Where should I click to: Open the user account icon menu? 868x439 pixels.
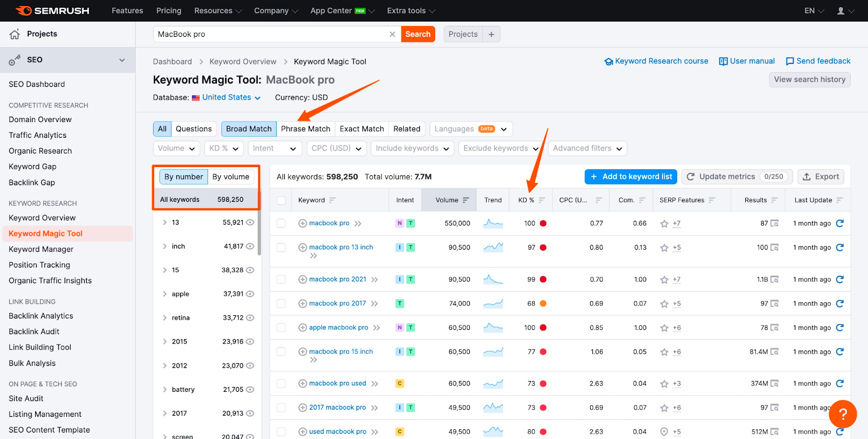click(x=845, y=11)
